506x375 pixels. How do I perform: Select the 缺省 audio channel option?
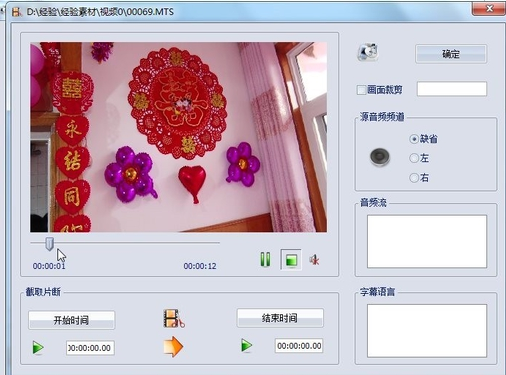(414, 139)
